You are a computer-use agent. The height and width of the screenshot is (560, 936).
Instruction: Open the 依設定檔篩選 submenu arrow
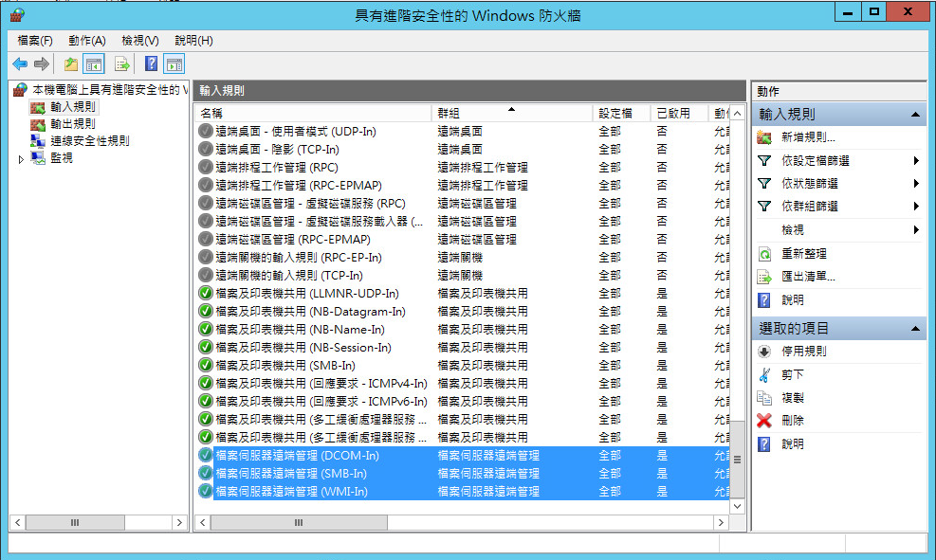916,160
